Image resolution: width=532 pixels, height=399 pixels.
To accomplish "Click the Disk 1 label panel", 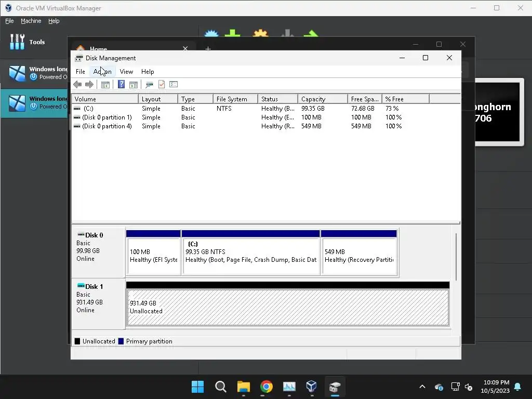I will [x=98, y=304].
